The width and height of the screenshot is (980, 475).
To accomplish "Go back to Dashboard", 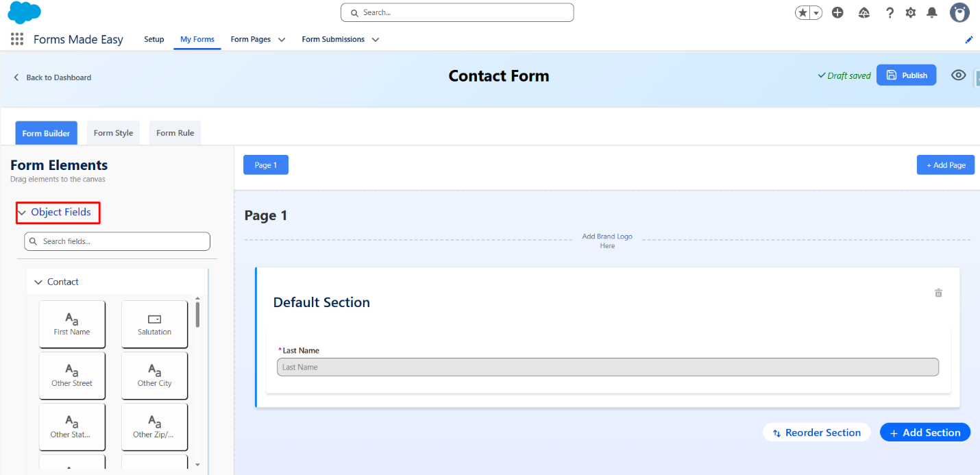I will click(x=52, y=77).
